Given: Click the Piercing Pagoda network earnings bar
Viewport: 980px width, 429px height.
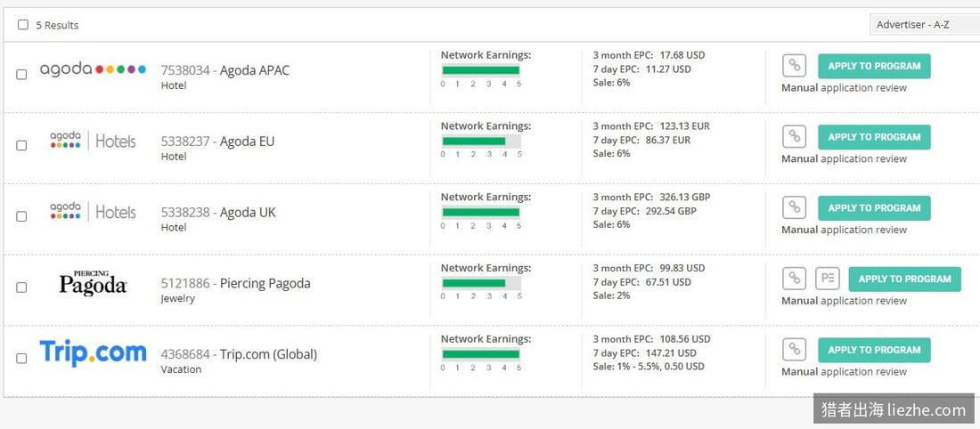Looking at the screenshot, I should point(480,284).
